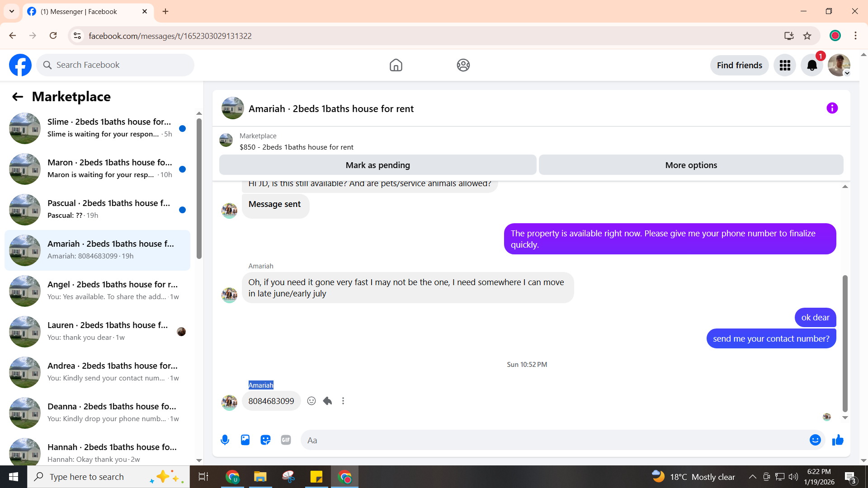The height and width of the screenshot is (488, 868).
Task: Click the message scrollbar thumb
Action: (844, 343)
